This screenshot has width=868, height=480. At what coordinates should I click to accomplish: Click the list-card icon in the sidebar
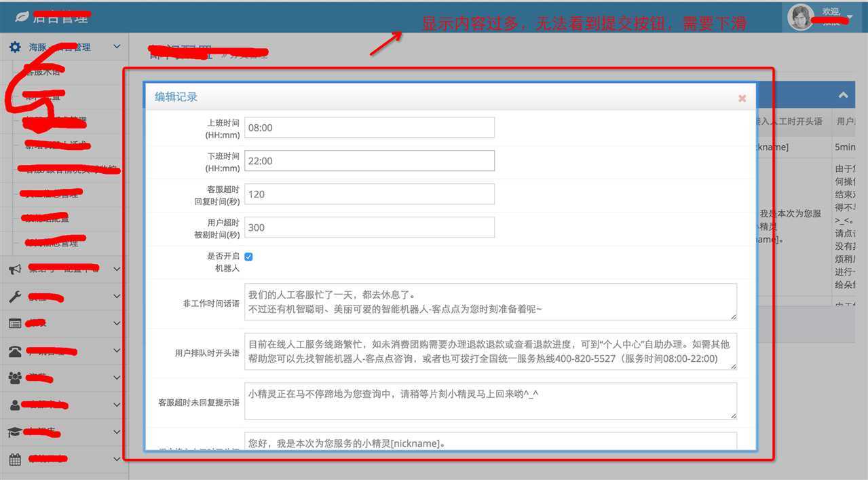[15, 324]
